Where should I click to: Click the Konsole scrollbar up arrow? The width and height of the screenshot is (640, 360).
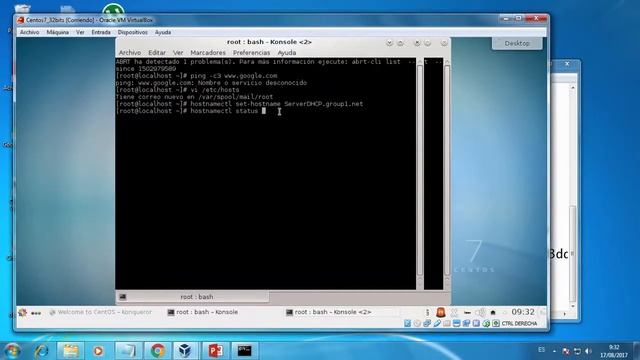tap(420, 62)
